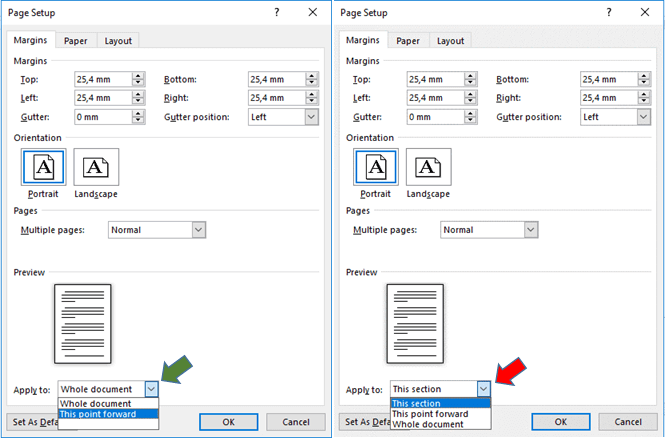The height and width of the screenshot is (438, 665).
Task: Open Margins tab in left dialog
Action: tap(30, 40)
